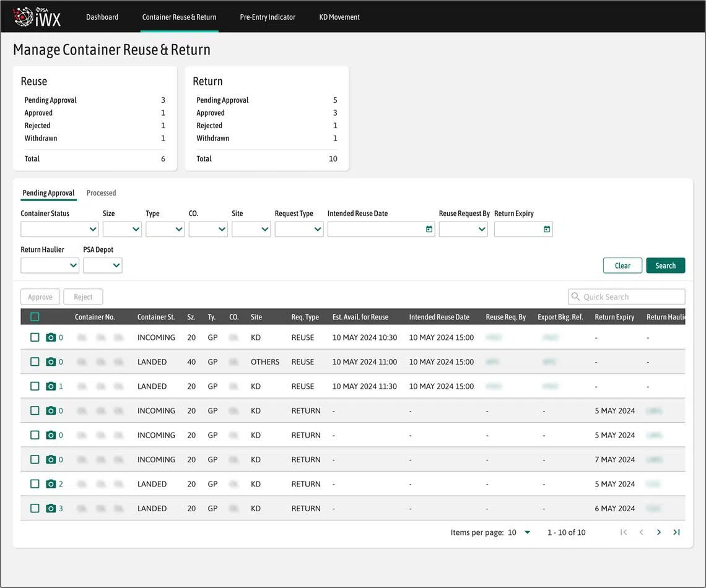Open the PSA Depot dropdown
This screenshot has height=588, width=706.
pos(103,266)
